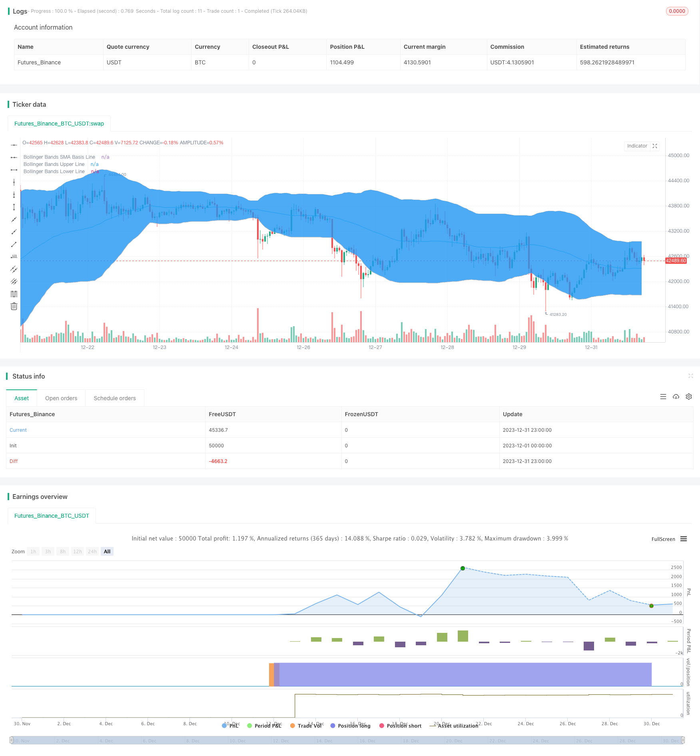Click the 0.0000 badge in Logs header
The image size is (700, 756).
point(677,11)
